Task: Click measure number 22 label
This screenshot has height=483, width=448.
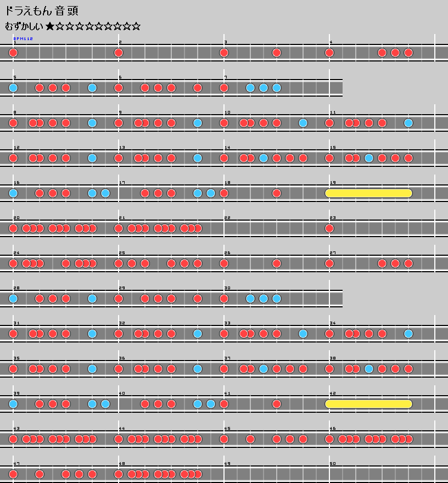Action: pyautogui.click(x=227, y=218)
